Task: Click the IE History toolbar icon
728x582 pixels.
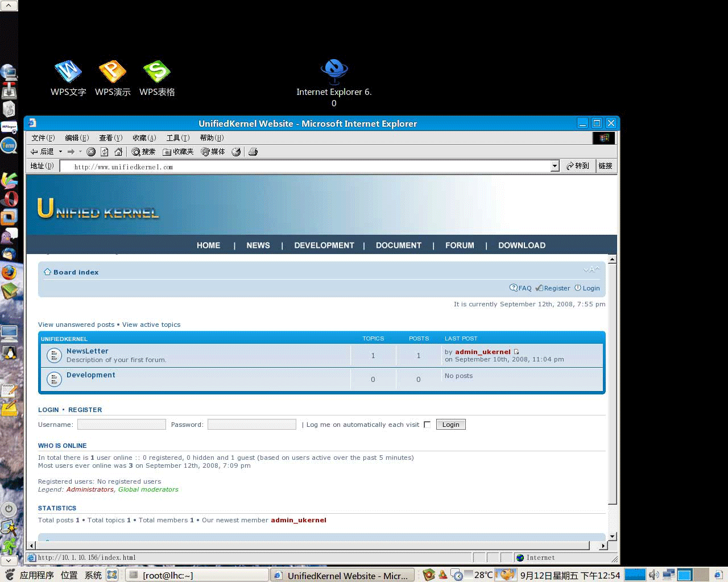Action: tap(236, 152)
